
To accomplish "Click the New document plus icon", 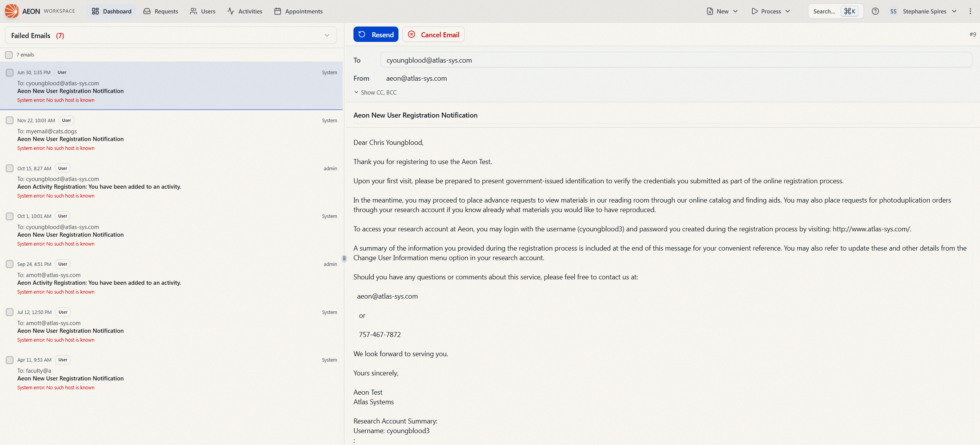I will click(x=710, y=11).
